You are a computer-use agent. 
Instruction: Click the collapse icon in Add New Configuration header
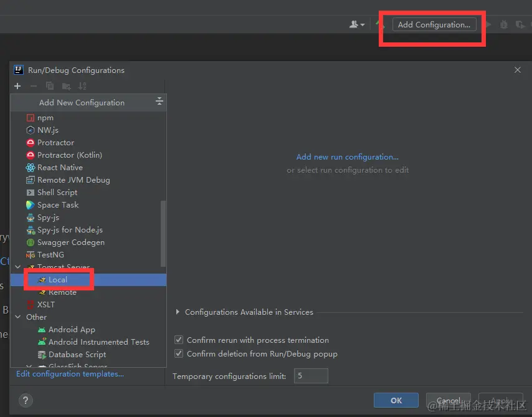click(x=159, y=101)
